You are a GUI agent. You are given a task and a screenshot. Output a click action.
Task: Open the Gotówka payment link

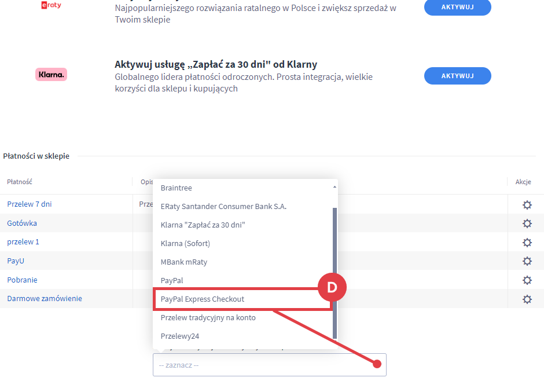click(22, 224)
